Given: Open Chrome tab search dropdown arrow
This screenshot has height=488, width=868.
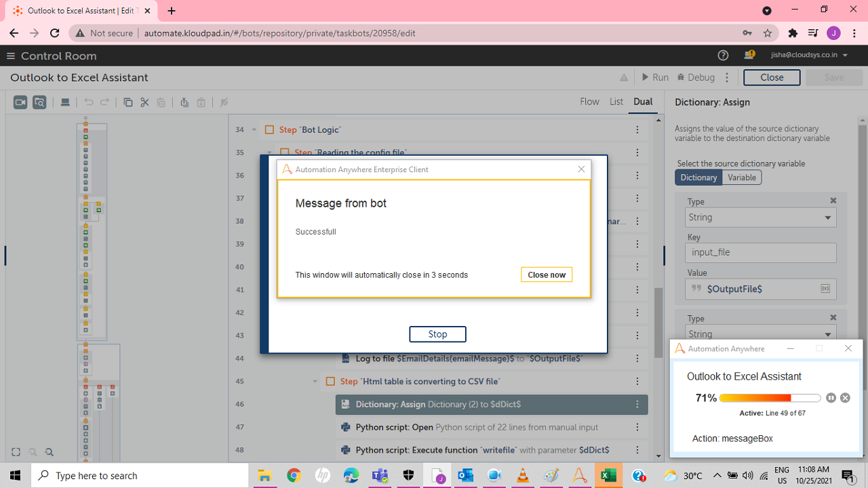Looking at the screenshot, I should [x=767, y=11].
